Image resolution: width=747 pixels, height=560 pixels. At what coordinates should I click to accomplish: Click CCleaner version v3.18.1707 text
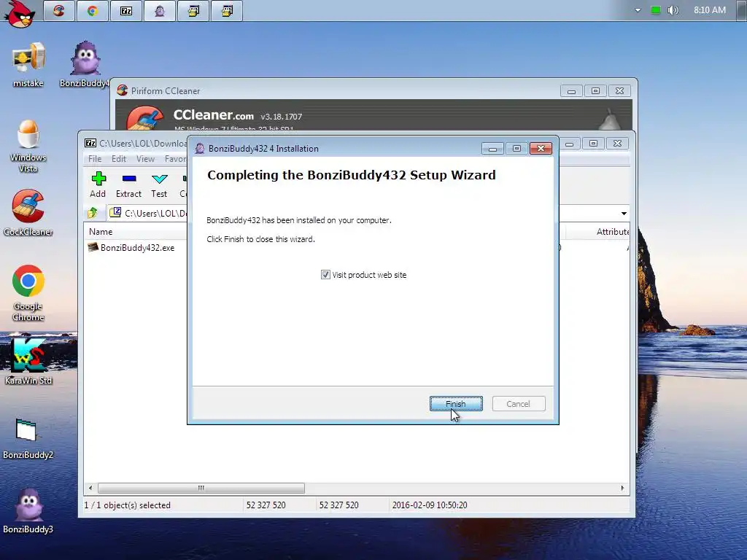[281, 117]
